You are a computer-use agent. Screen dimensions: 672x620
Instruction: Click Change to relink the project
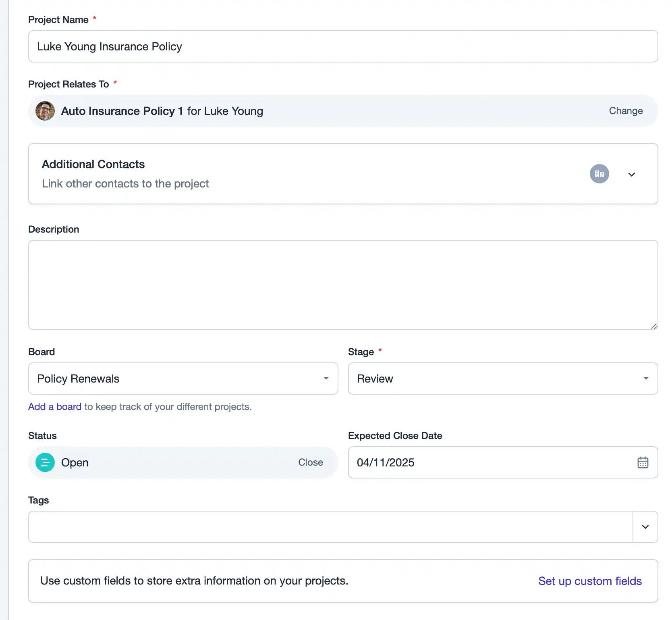click(626, 111)
